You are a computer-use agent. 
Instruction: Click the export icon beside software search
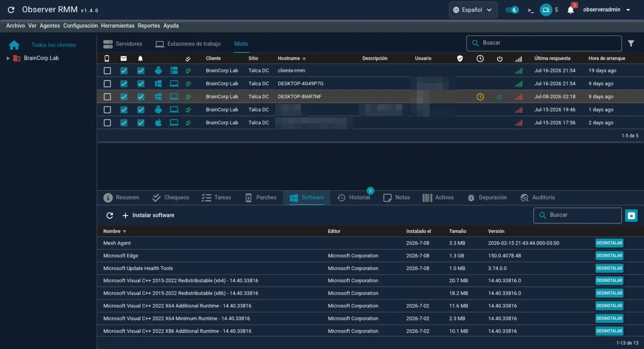[631, 215]
